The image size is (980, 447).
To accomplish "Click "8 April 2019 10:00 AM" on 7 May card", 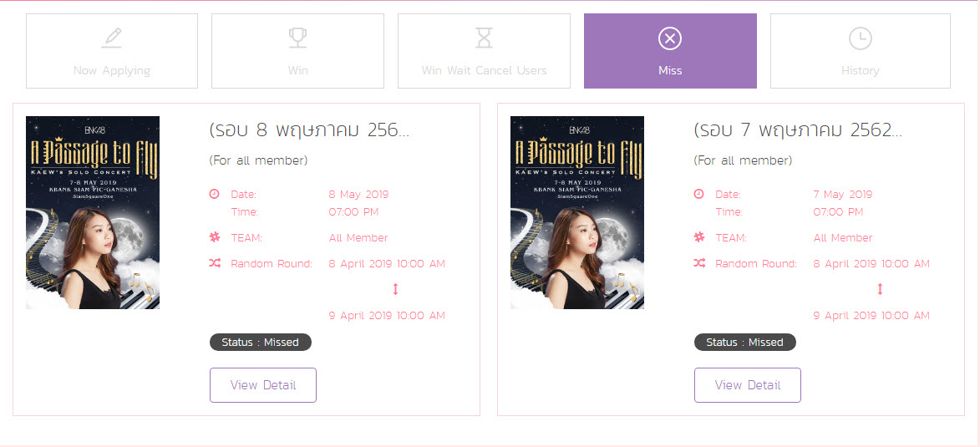I will (871, 264).
